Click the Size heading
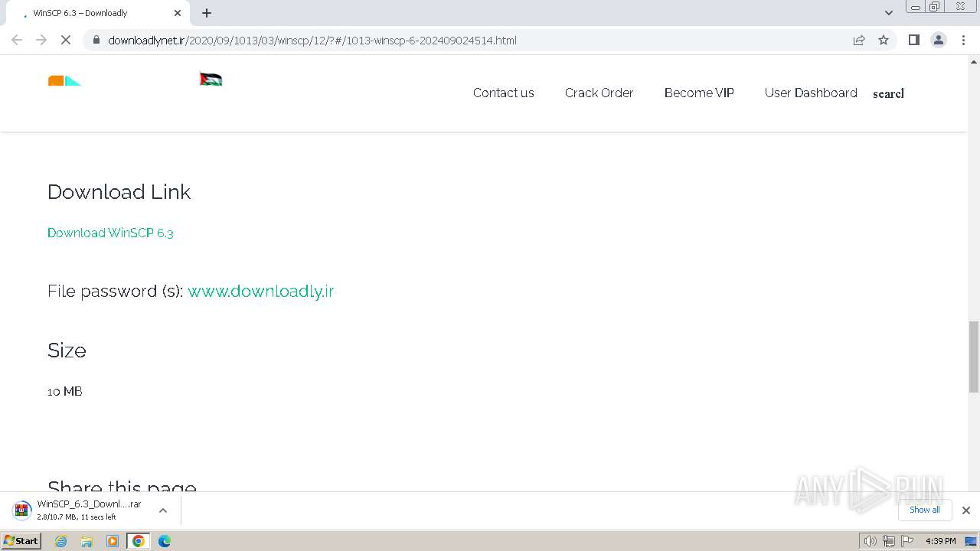The height and width of the screenshot is (551, 980). point(67,350)
